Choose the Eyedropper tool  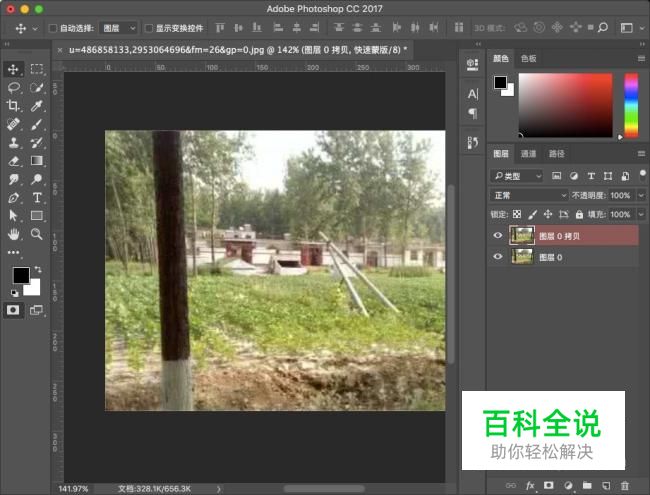[36, 106]
